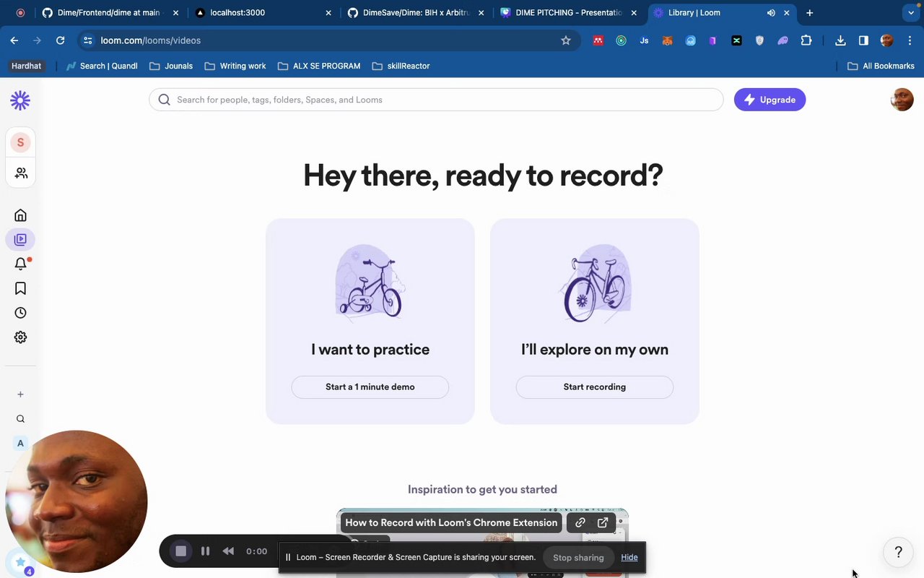Click the small search icon in sidebar

(20, 419)
